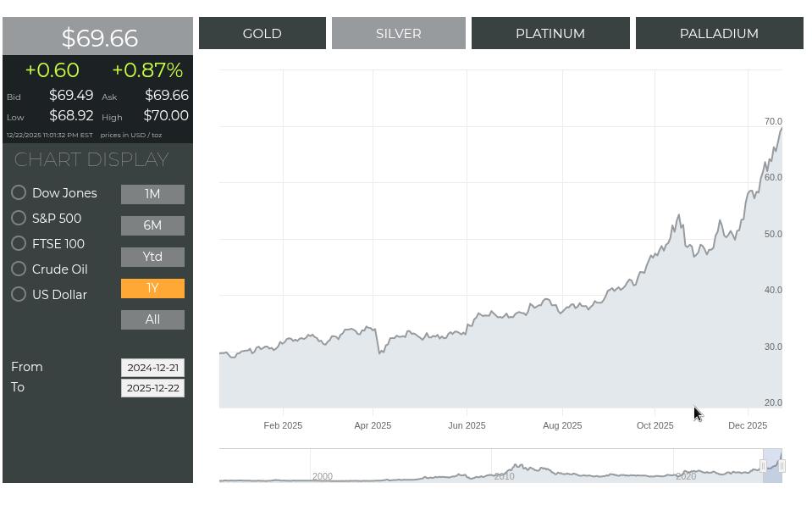Click the +0.87% change value
Image resolution: width=812 pixels, height=505 pixels.
(147, 70)
